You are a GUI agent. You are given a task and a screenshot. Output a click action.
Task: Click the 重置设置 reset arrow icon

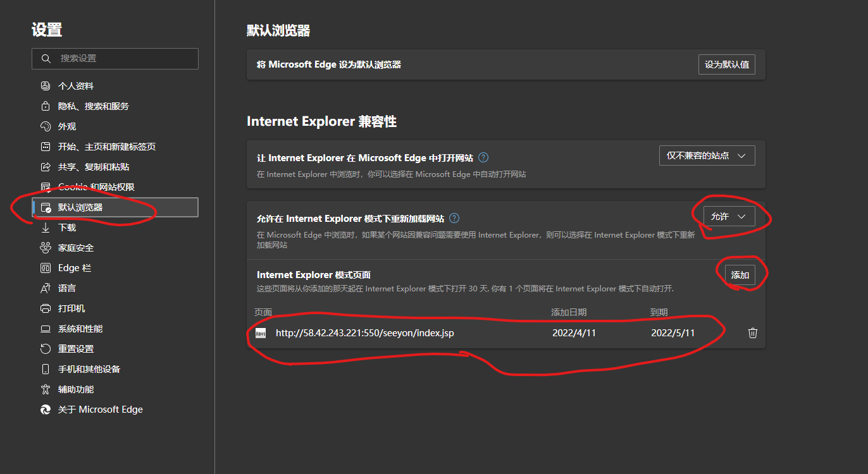(x=46, y=349)
